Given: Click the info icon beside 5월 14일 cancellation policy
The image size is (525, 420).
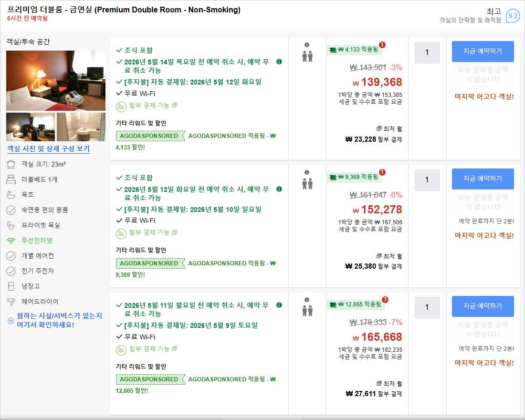Looking at the screenshot, I should 279,62.
